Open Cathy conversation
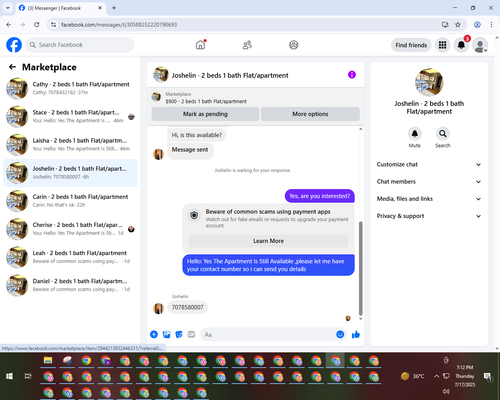500x400 pixels. click(70, 88)
